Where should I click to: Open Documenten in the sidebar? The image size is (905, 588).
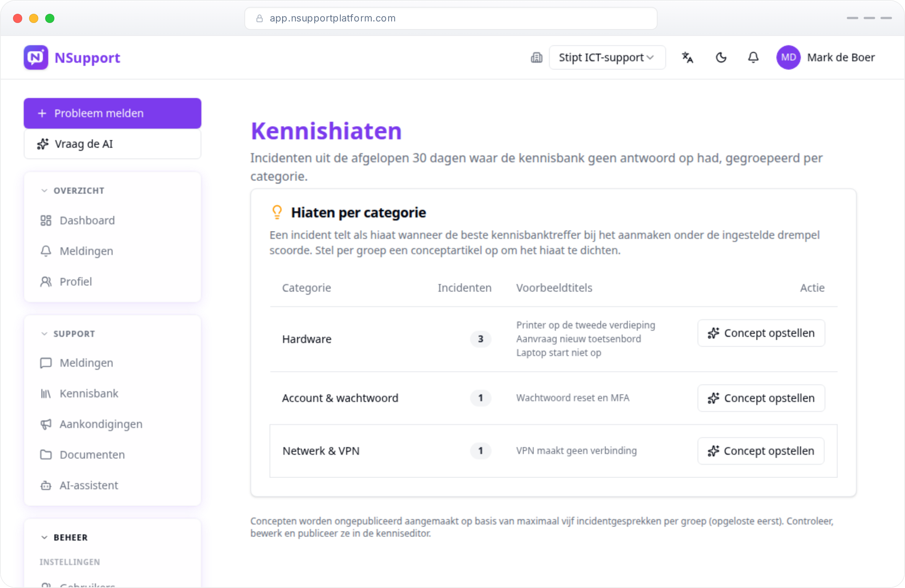point(113,455)
